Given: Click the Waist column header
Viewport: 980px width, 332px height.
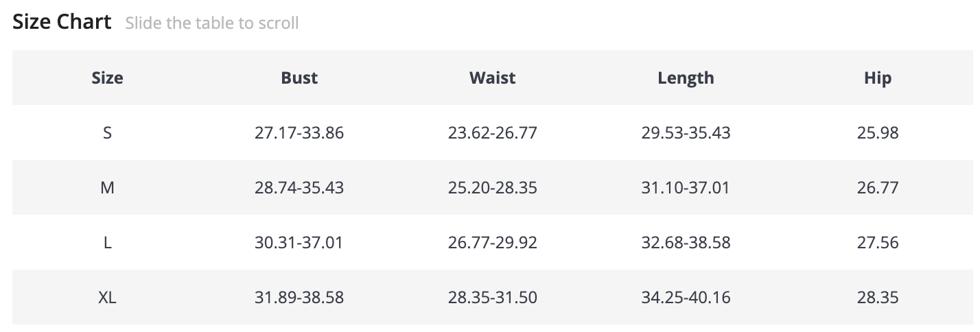Looking at the screenshot, I should click(x=492, y=78).
